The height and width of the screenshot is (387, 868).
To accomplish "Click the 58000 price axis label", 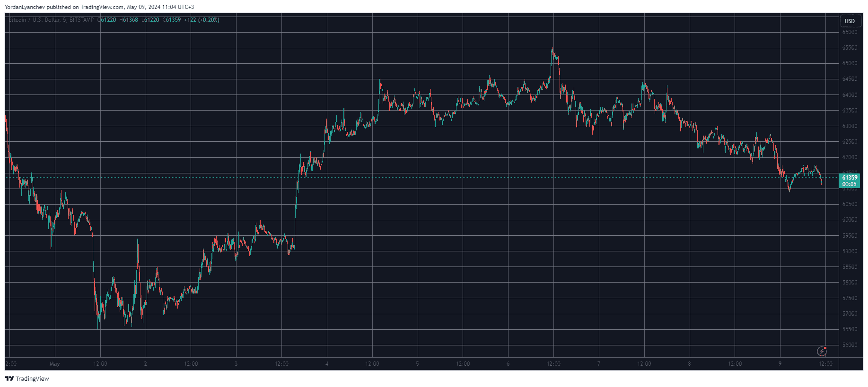I will point(850,283).
